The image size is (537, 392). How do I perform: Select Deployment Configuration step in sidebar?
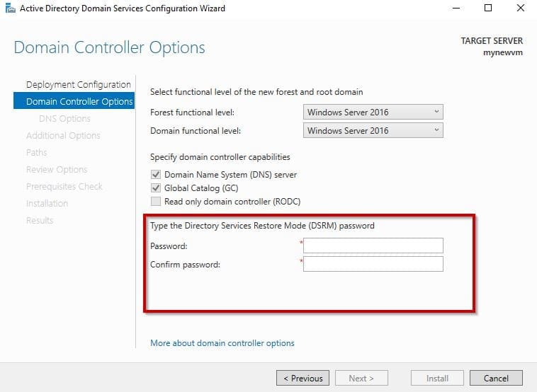point(78,85)
